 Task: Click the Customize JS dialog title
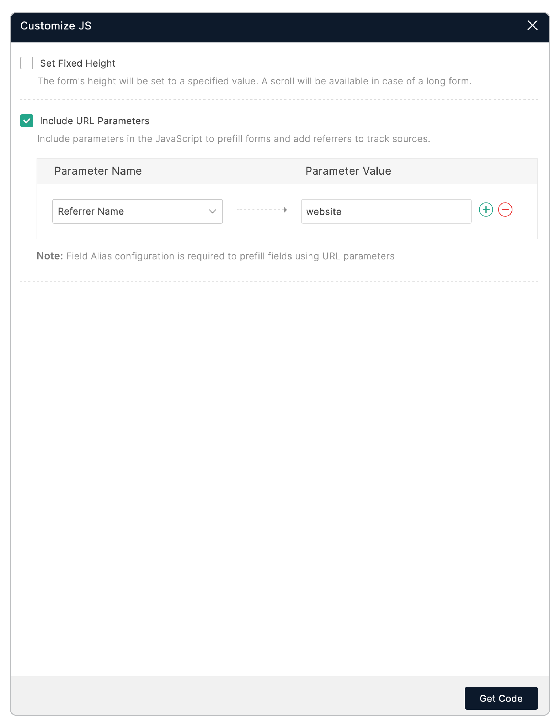pos(56,26)
